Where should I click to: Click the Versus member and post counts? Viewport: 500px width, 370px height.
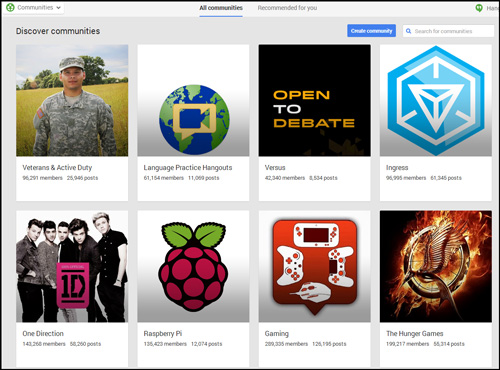coord(301,178)
